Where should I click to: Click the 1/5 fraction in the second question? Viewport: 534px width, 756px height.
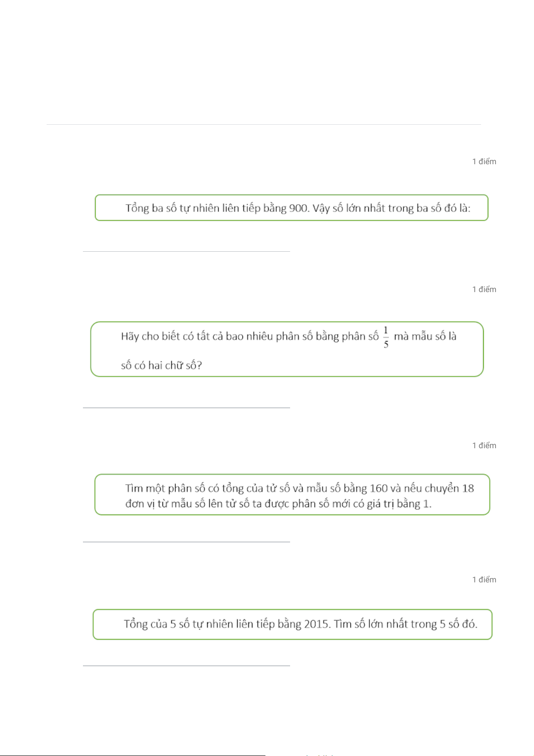(386, 337)
